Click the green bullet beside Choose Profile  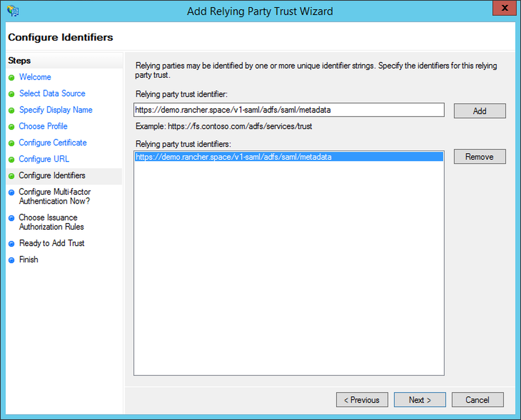point(11,126)
